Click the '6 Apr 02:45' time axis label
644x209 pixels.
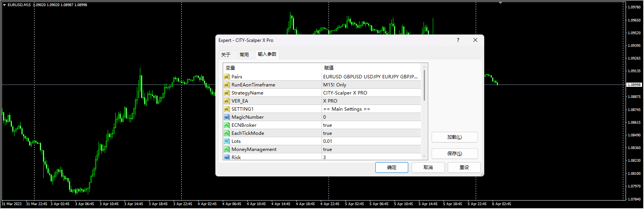click(501, 204)
